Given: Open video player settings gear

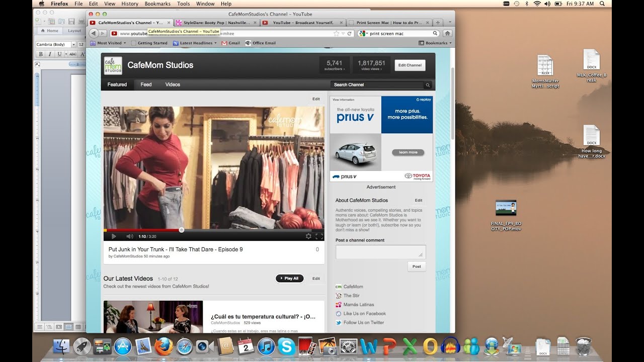Looking at the screenshot, I should point(308,236).
